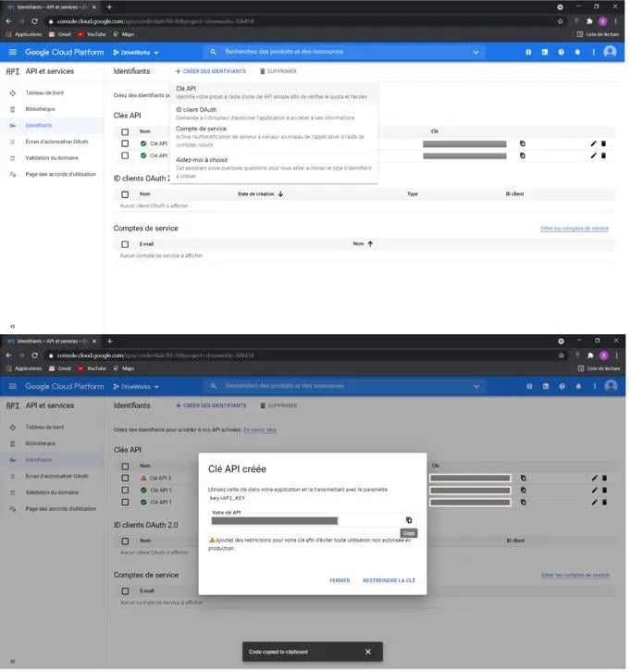Image resolution: width=631 pixels, height=672 pixels.
Task: Expand DriveWorks project selector in window with open menu
Action: click(x=136, y=52)
